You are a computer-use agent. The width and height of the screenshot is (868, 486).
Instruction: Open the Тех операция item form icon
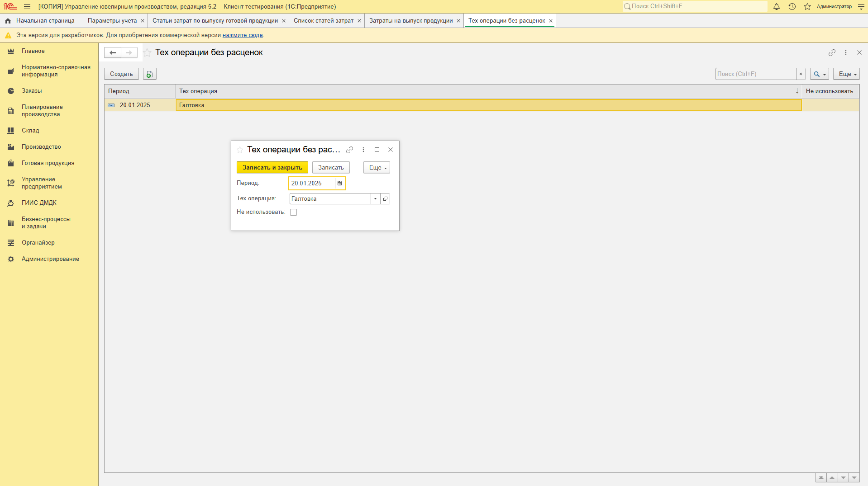click(385, 199)
